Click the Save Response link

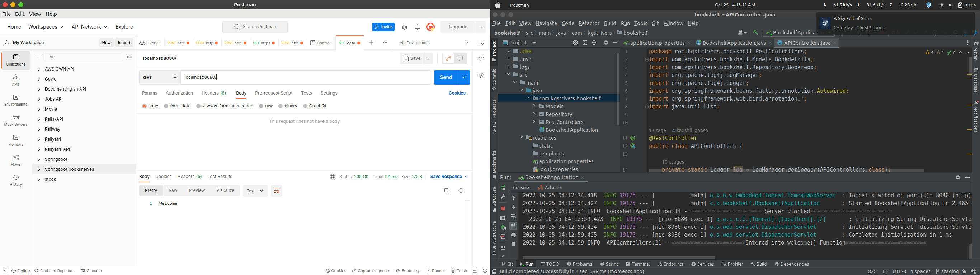point(449,177)
